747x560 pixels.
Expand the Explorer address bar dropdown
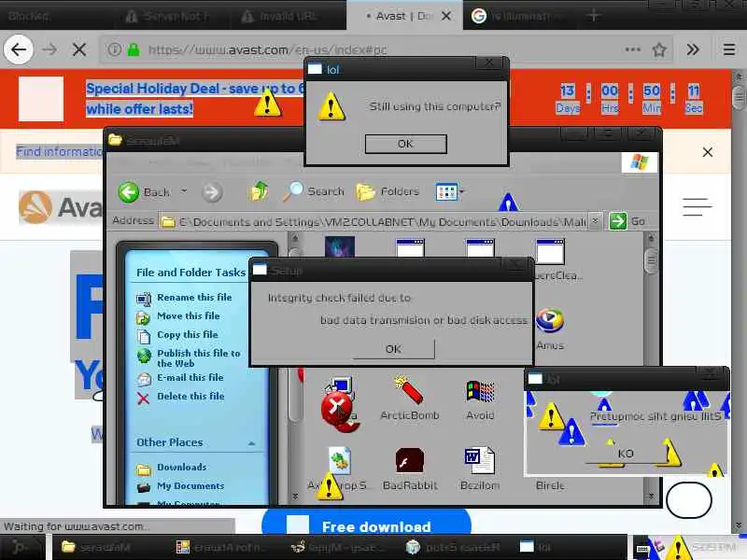tap(596, 221)
